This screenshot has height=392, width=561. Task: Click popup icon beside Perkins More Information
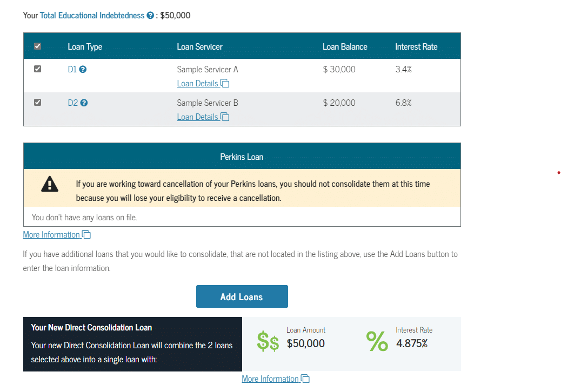[86, 234]
